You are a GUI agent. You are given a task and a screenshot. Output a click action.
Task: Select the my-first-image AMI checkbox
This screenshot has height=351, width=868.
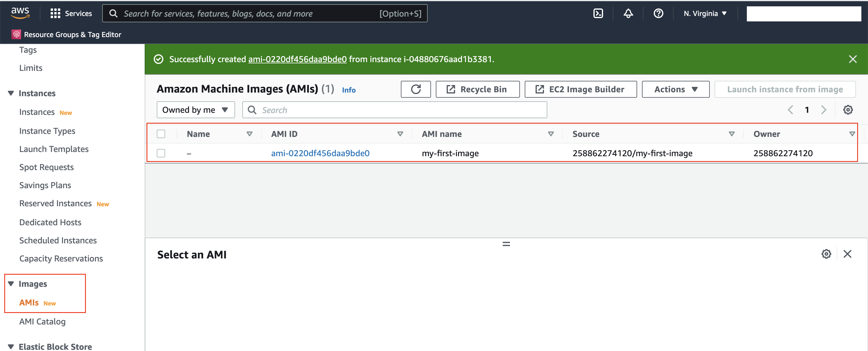pos(161,153)
